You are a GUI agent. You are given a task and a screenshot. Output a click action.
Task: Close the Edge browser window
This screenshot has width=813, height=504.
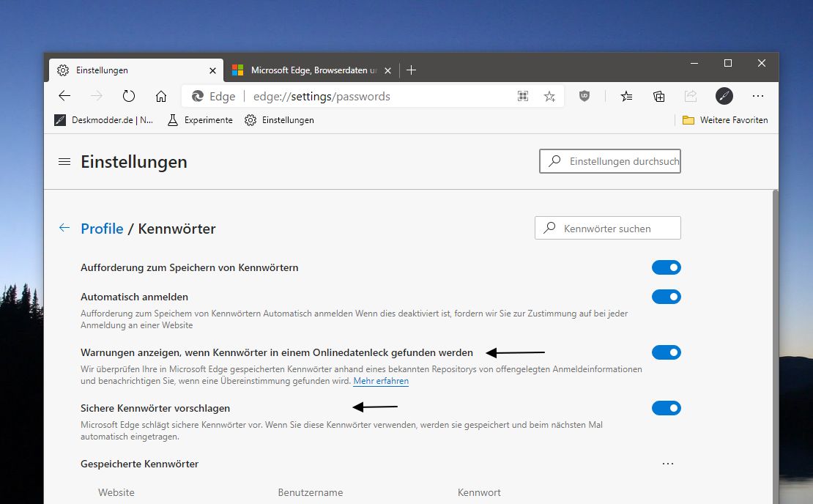tap(761, 63)
